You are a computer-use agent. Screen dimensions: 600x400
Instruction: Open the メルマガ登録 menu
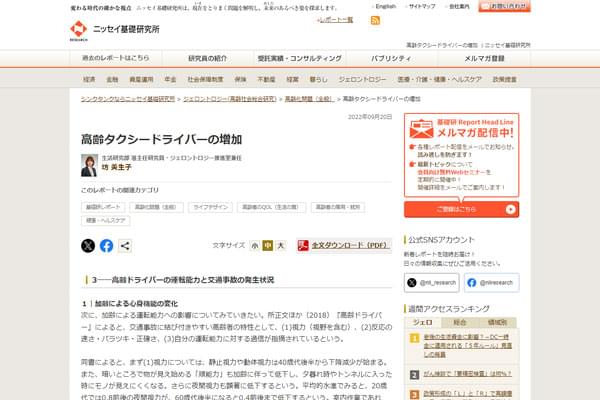[x=484, y=59]
